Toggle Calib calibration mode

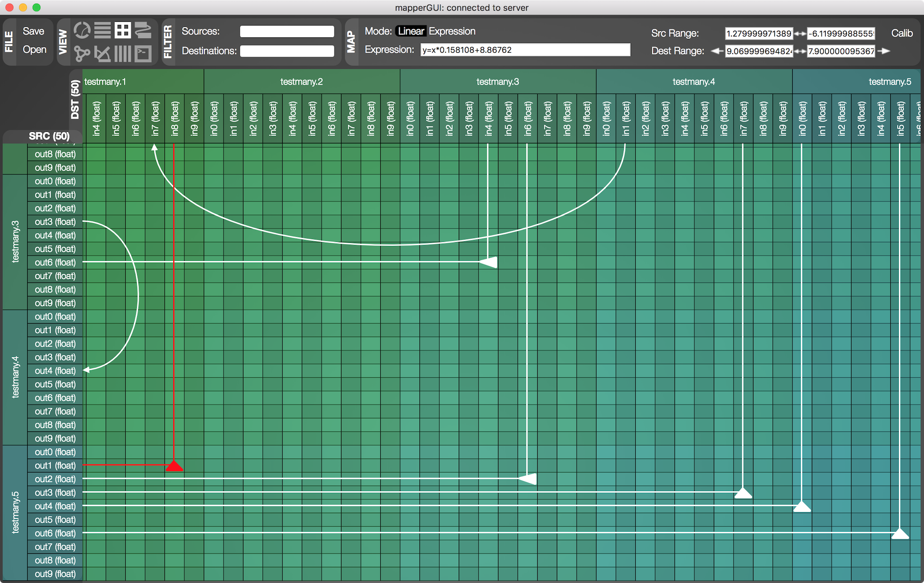click(901, 33)
